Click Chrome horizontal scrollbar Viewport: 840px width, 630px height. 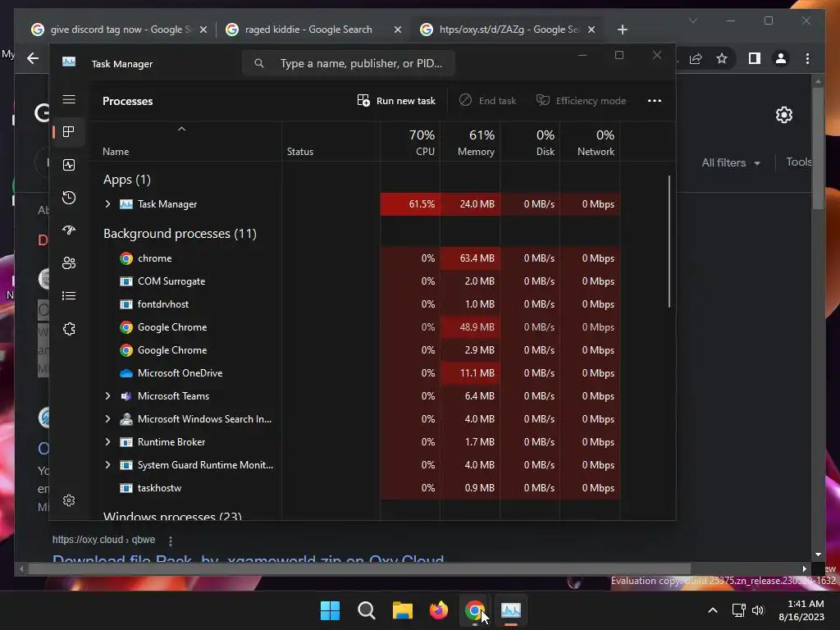359,569
